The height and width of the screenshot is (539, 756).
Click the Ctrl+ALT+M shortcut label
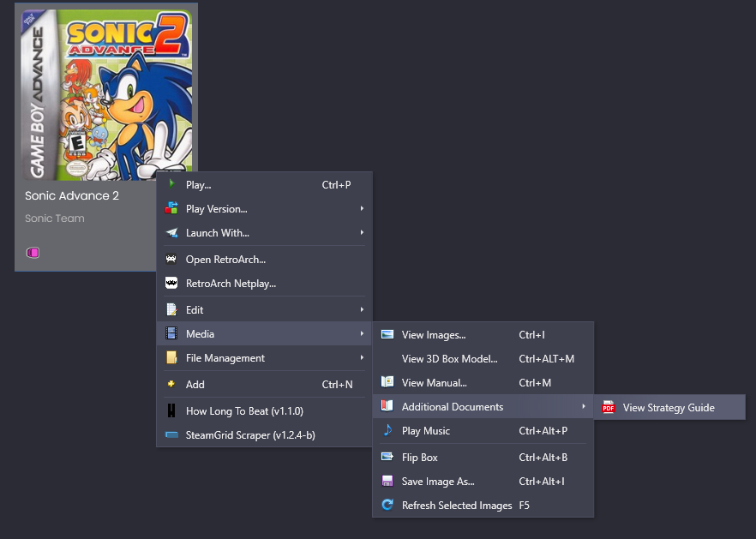pyautogui.click(x=546, y=359)
